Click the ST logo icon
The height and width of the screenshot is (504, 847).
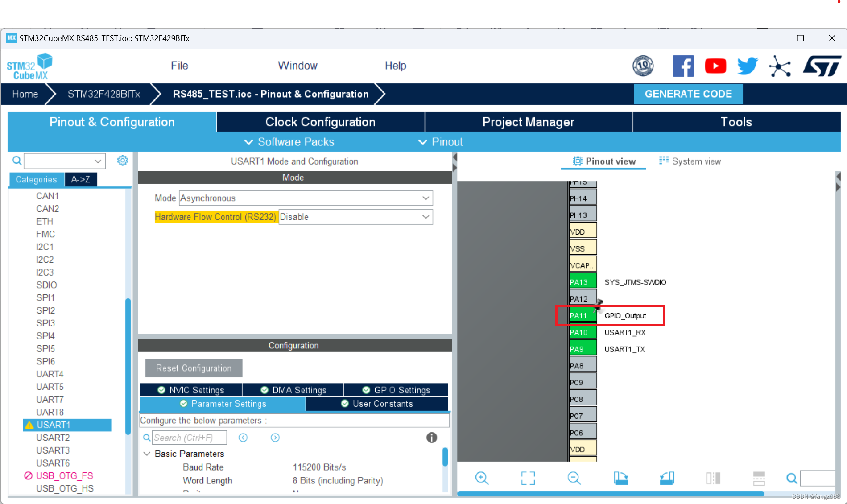822,66
